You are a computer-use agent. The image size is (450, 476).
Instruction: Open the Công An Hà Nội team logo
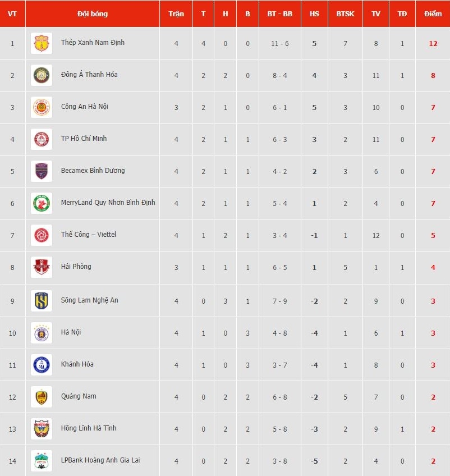coord(42,107)
